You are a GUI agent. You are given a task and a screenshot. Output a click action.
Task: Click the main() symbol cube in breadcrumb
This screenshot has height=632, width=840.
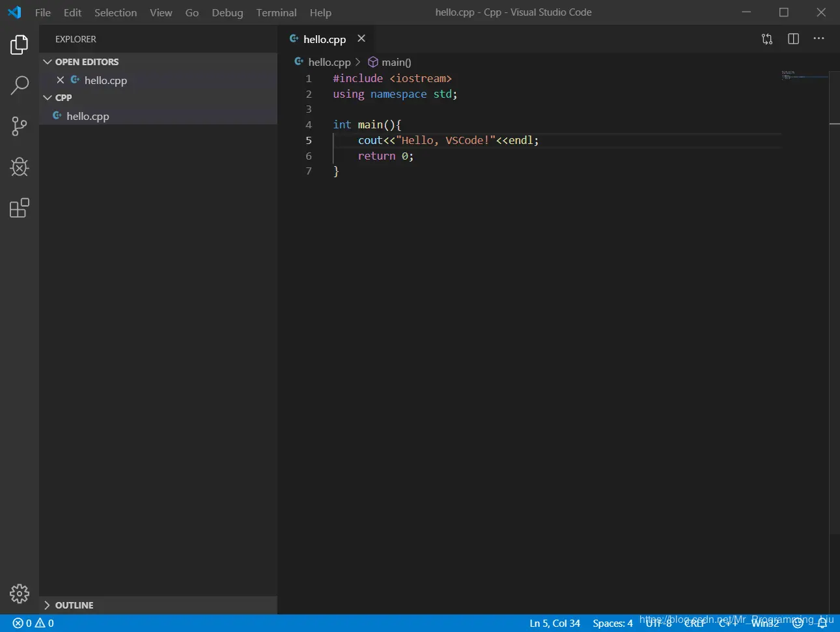[x=373, y=62]
